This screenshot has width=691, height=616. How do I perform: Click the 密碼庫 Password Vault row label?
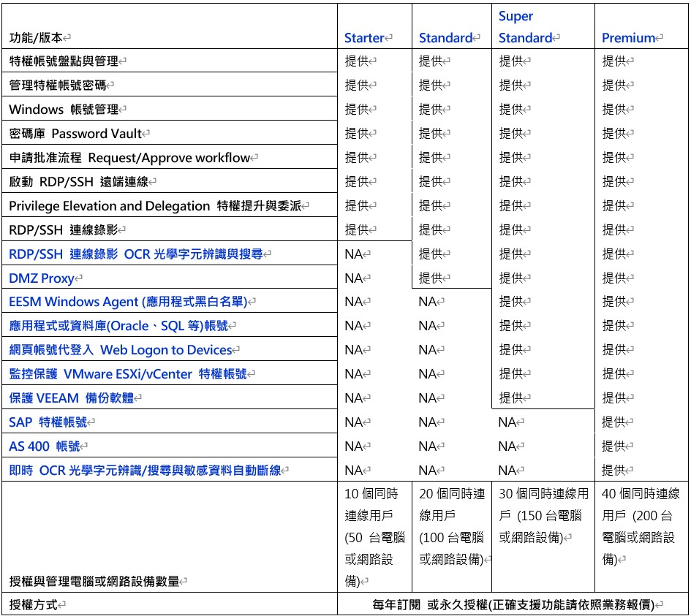75,134
